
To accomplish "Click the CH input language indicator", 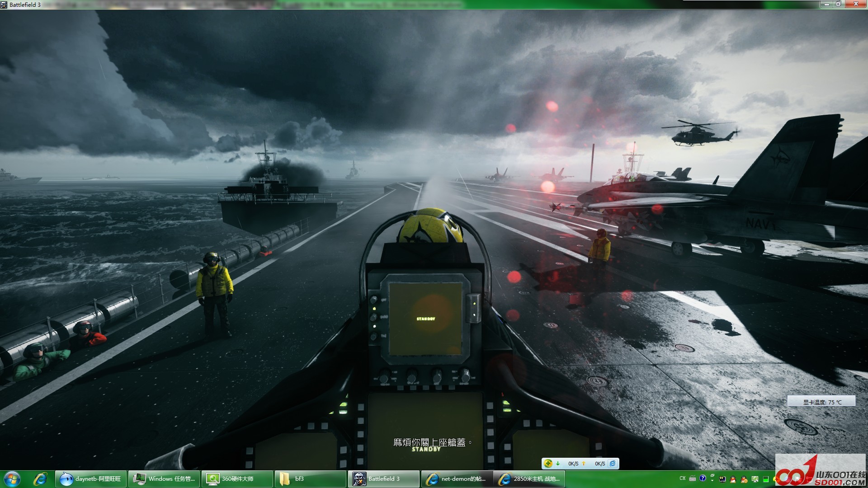I will click(683, 478).
